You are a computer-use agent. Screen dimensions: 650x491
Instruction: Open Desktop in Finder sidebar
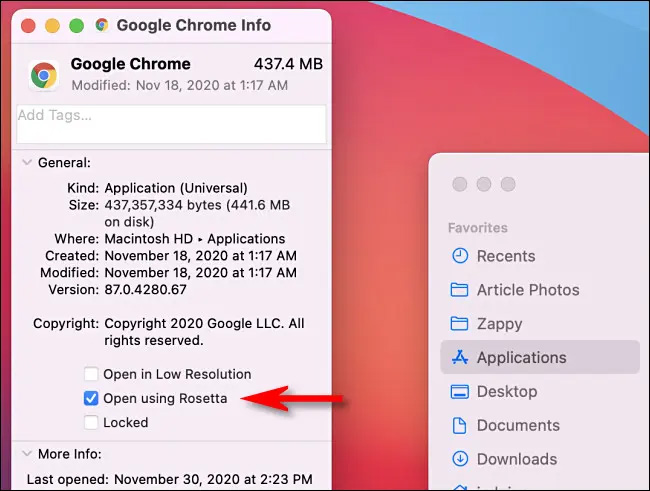coord(540,391)
